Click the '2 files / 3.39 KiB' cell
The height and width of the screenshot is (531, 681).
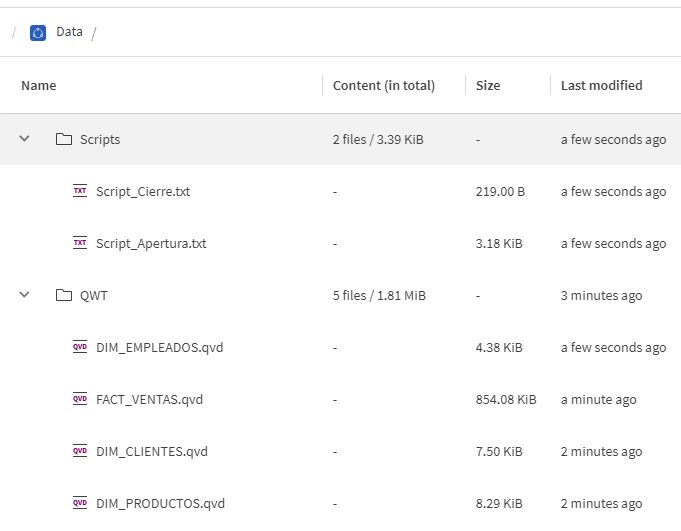[x=378, y=139]
